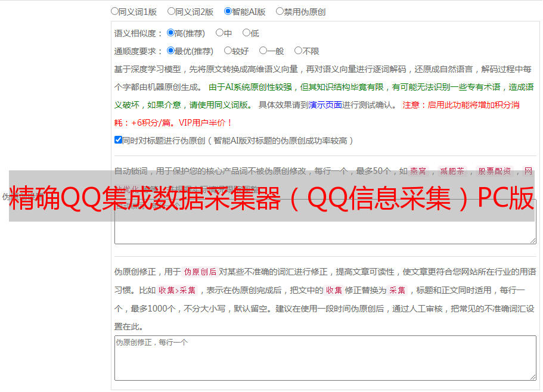This screenshot has height=392, width=543.
Task: Toggle the 同时对标题进行伪原创 checkbox
Action: 118,140
